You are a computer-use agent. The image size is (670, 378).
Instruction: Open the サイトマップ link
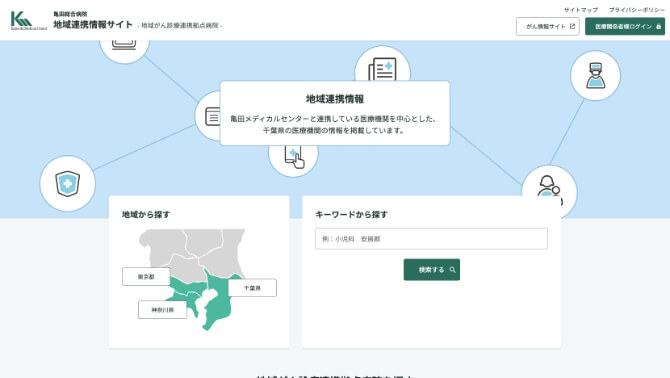point(580,9)
